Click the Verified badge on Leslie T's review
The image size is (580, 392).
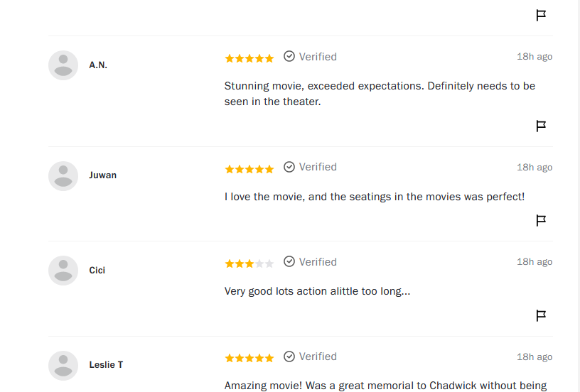click(310, 356)
